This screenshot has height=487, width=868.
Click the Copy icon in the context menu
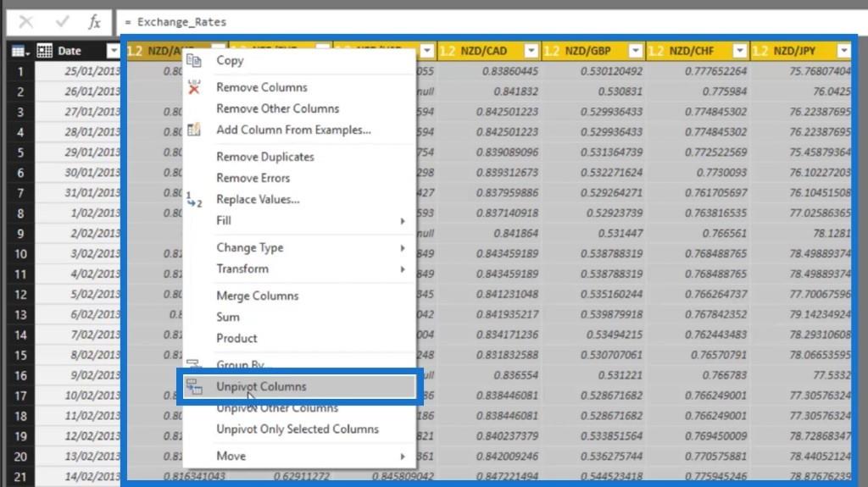(x=194, y=60)
